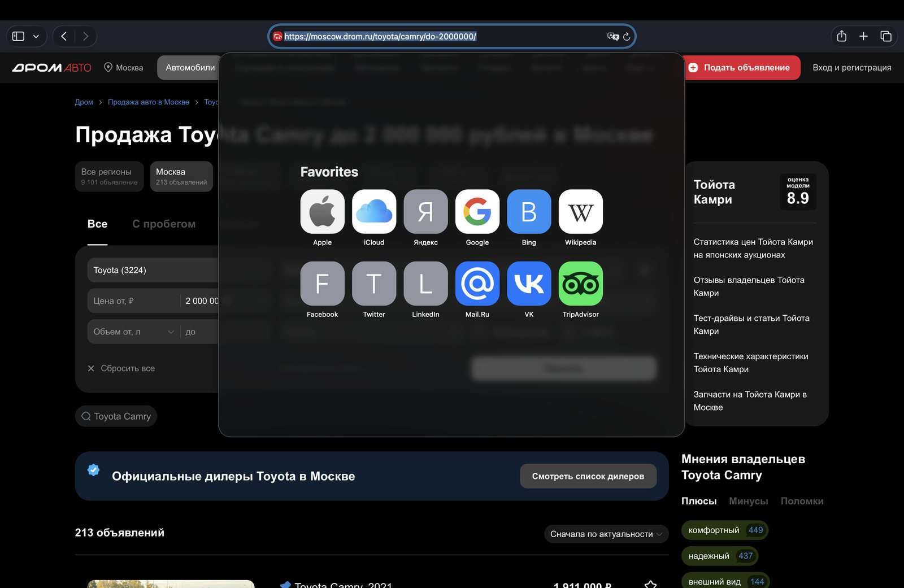The height and width of the screenshot is (588, 904).
Task: Select the комфортный 449 tag
Action: pyautogui.click(x=725, y=530)
